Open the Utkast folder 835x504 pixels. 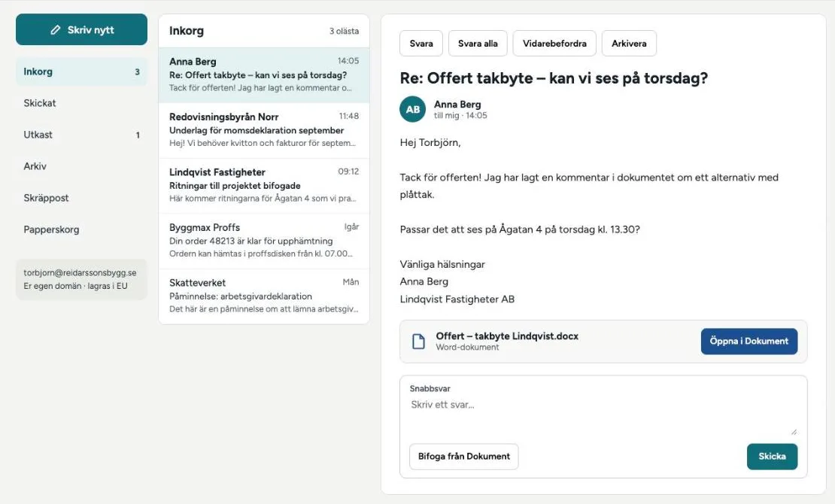point(81,135)
